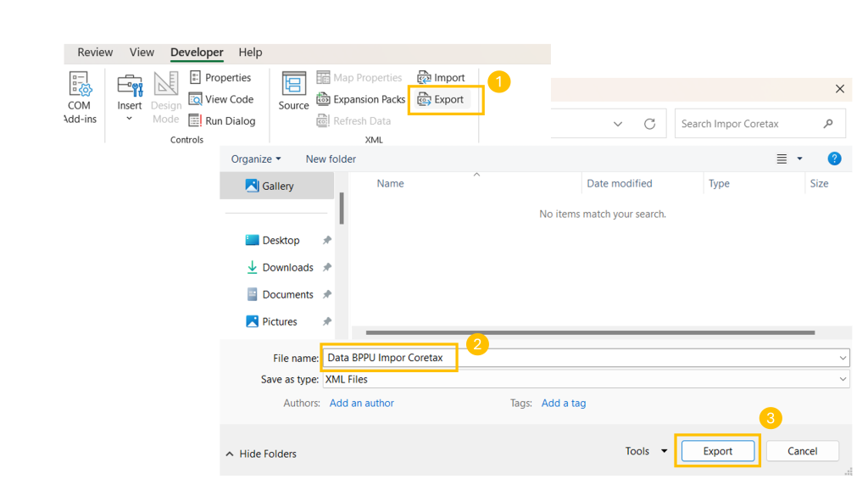Screen dimensions: 868x496
Task: Click the XML Export icon in ribbon
Action: pos(425,99)
